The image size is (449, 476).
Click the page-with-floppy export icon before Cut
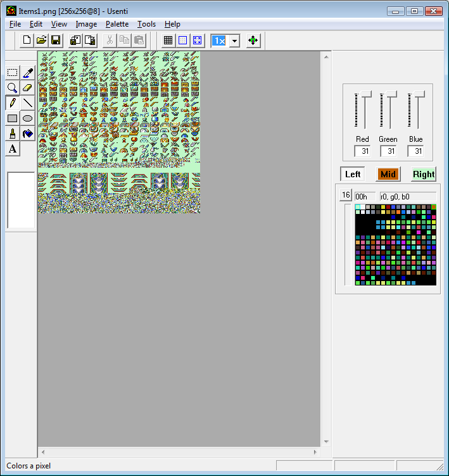click(x=90, y=41)
